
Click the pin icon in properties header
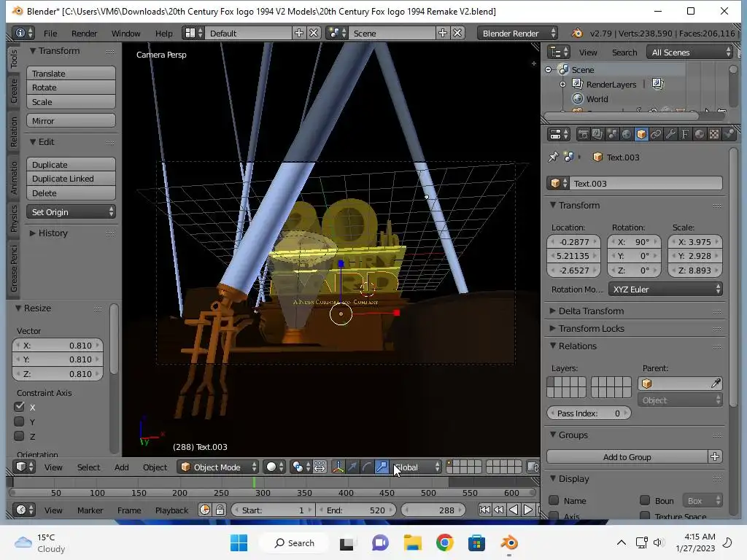tap(553, 157)
